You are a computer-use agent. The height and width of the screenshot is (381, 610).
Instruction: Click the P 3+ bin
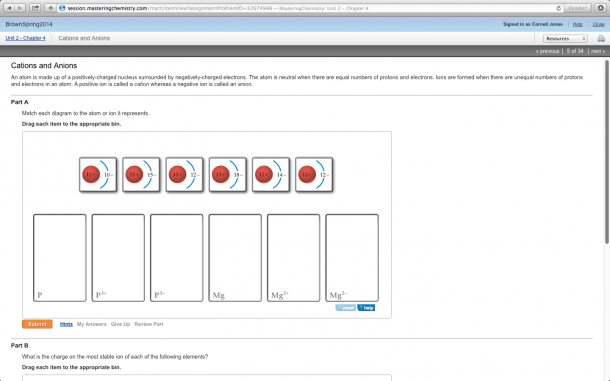click(x=118, y=258)
